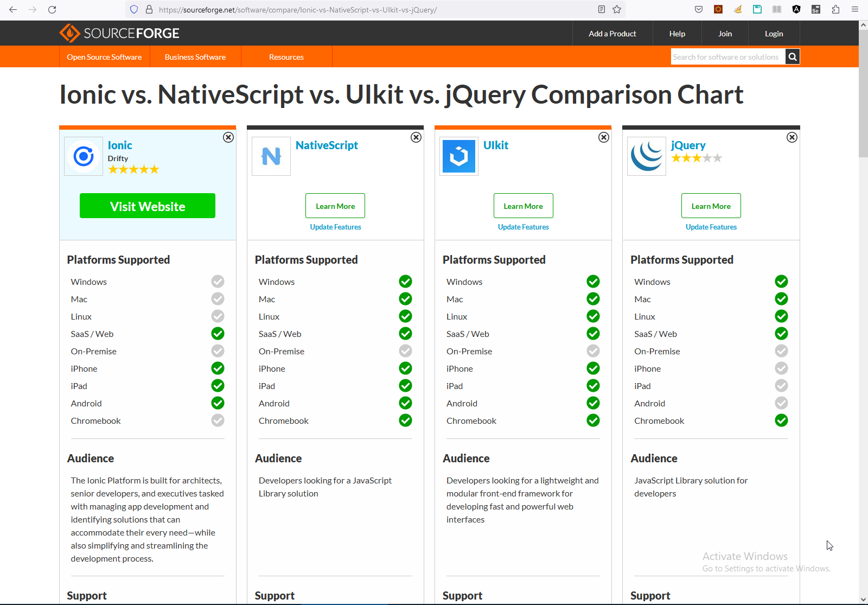
Task: Open the Help menu item
Action: 677,34
